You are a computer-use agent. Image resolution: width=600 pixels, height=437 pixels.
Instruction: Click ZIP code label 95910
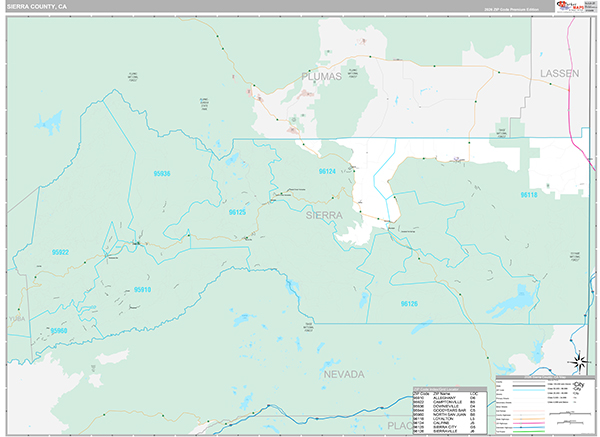142,290
